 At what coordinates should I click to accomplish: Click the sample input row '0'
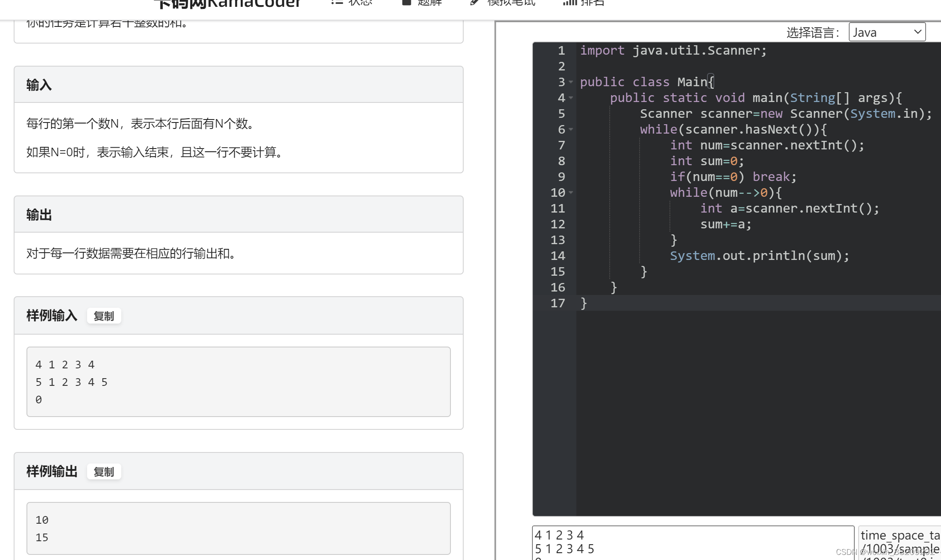(38, 400)
